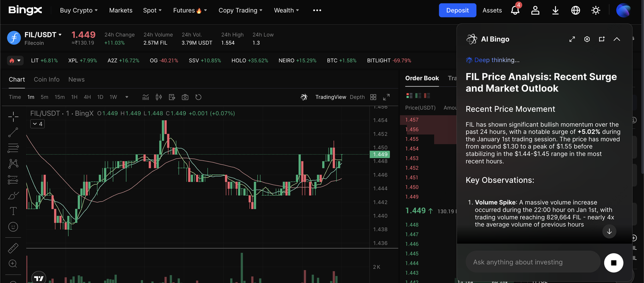
Task: Click the AI Bingo settings hexagon icon
Action: pyautogui.click(x=587, y=39)
